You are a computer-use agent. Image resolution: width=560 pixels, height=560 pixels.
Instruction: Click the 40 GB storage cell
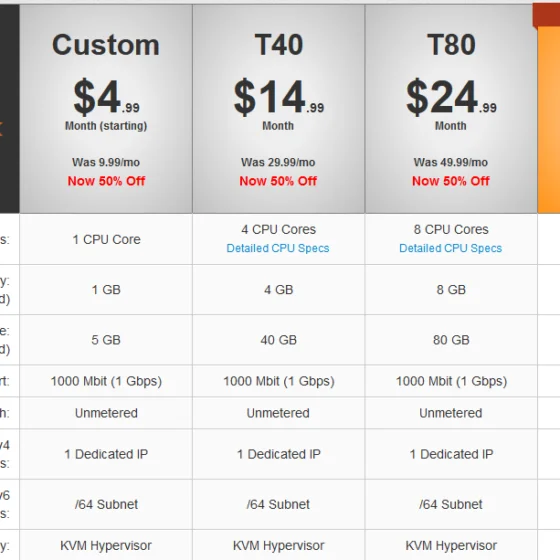click(279, 340)
